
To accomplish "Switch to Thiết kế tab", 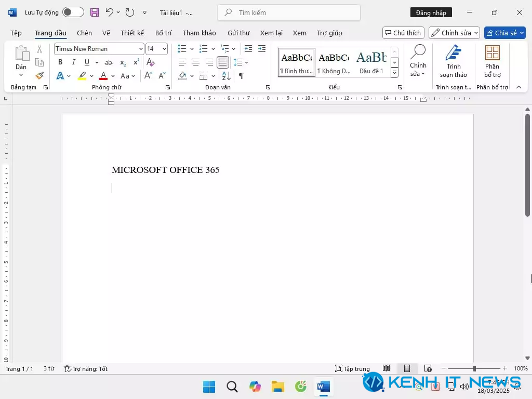I will (x=132, y=33).
